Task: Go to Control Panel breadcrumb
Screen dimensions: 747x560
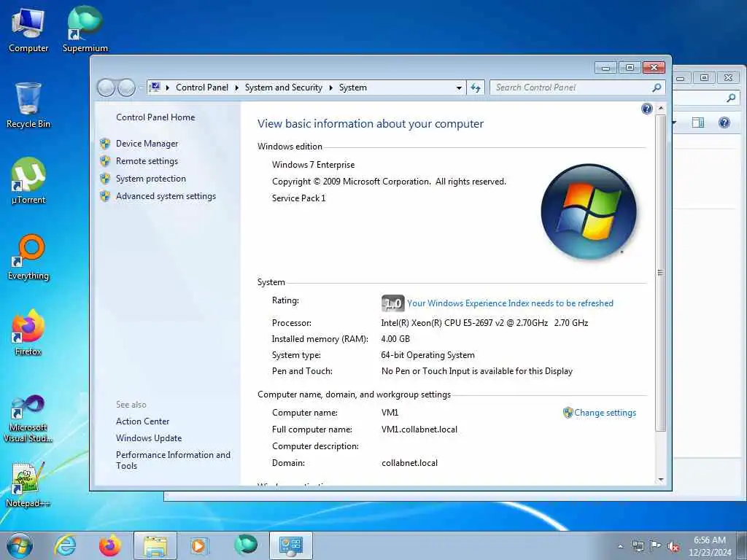Action: tap(202, 87)
